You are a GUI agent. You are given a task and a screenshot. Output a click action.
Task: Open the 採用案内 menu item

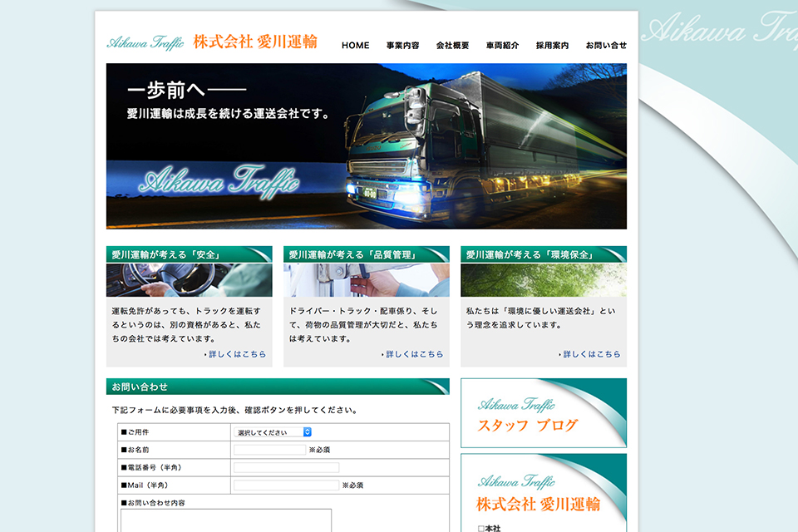click(552, 46)
